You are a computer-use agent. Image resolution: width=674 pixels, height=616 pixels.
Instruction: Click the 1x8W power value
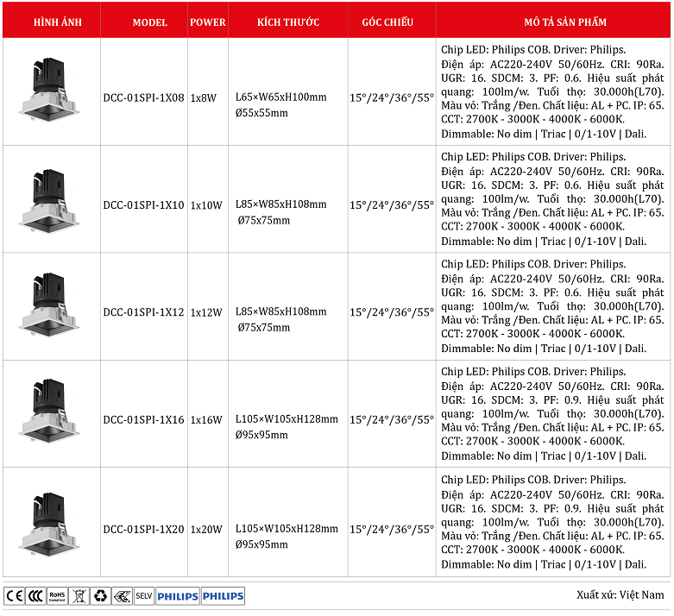(204, 98)
